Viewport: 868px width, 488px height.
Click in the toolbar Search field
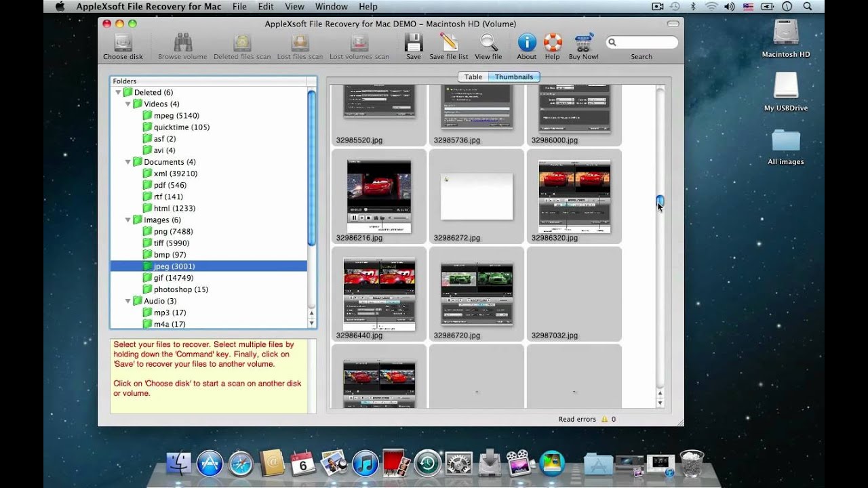tap(642, 42)
